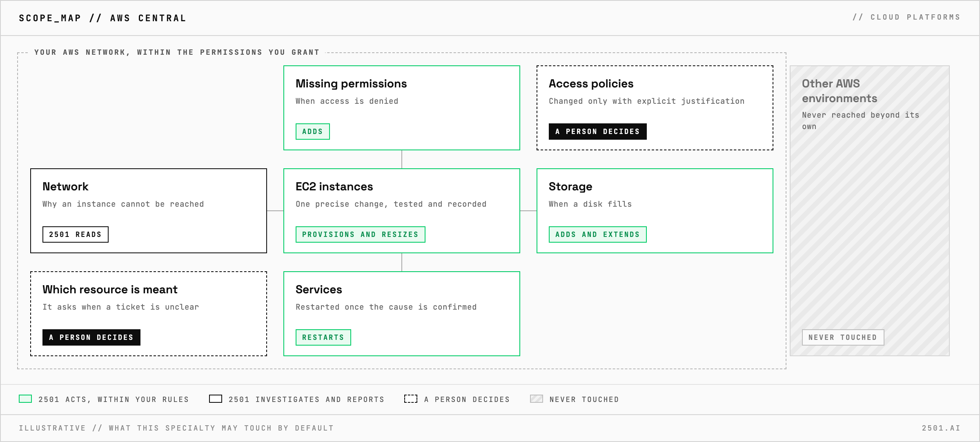Click 'One precise change, tested and recorded' text
Image resolution: width=980 pixels, height=442 pixels.
391,204
